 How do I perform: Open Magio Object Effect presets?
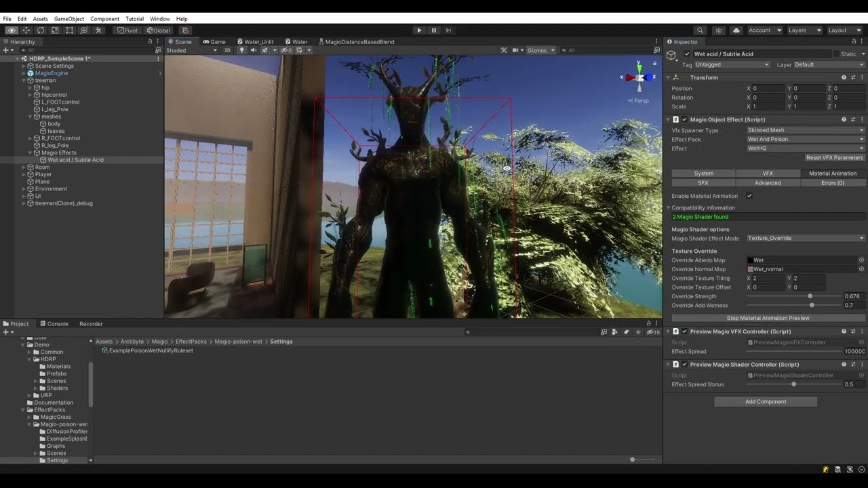tap(853, 120)
